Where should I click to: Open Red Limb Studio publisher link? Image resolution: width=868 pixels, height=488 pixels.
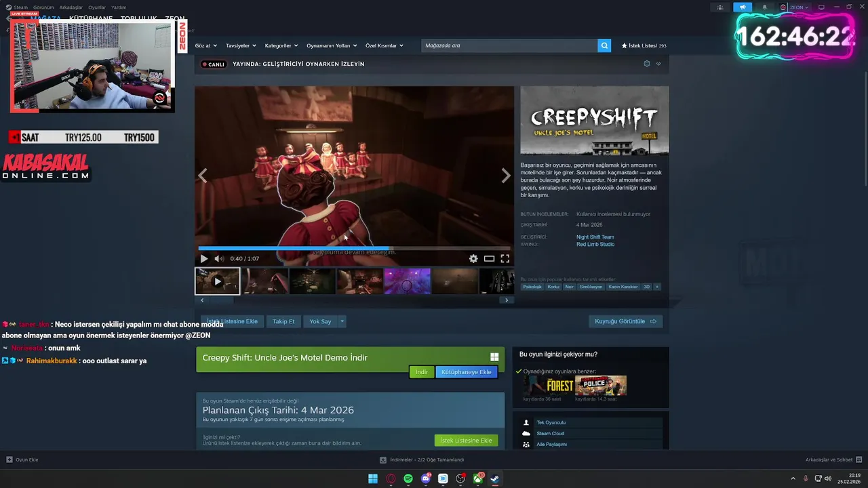point(595,244)
